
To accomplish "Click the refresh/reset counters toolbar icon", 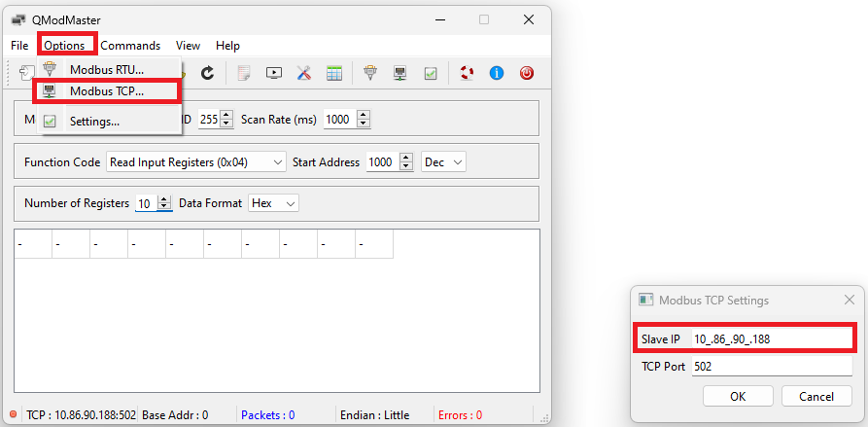I will click(207, 73).
